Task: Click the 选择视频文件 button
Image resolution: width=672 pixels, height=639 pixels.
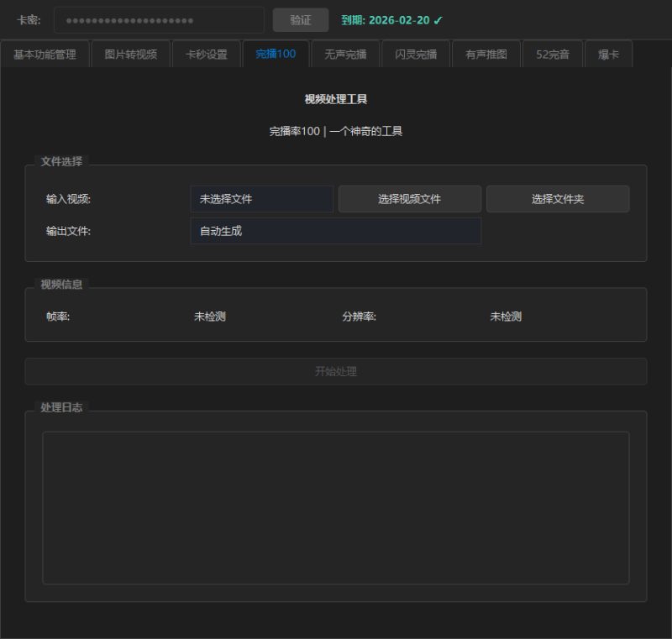Action: coord(409,199)
